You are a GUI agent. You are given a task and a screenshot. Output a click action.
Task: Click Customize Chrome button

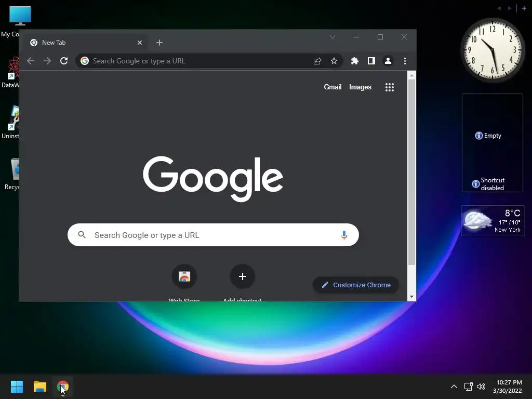(355, 285)
